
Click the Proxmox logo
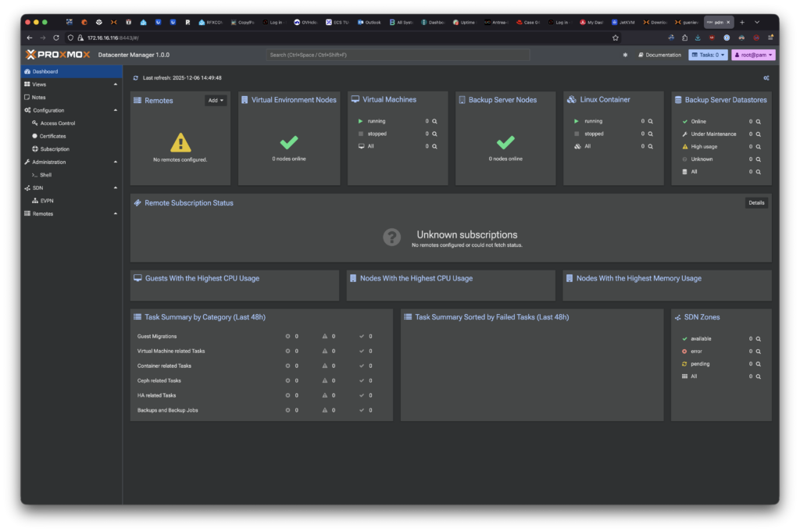[x=58, y=55]
